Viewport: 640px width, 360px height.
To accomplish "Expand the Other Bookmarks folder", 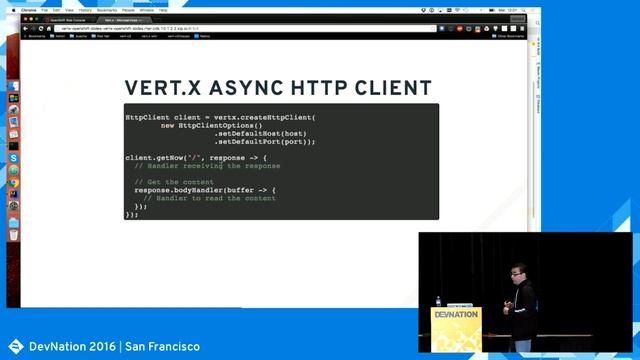I will [508, 36].
